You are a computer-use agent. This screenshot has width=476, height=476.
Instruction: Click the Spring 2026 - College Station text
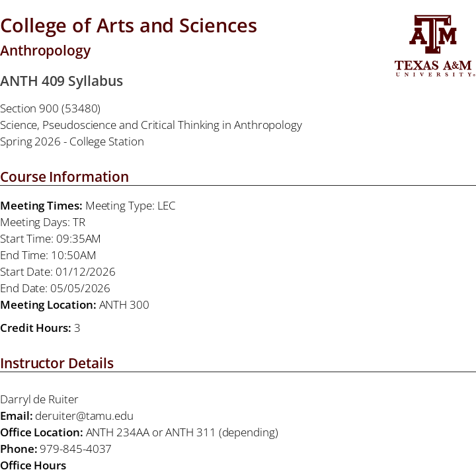(x=72, y=141)
